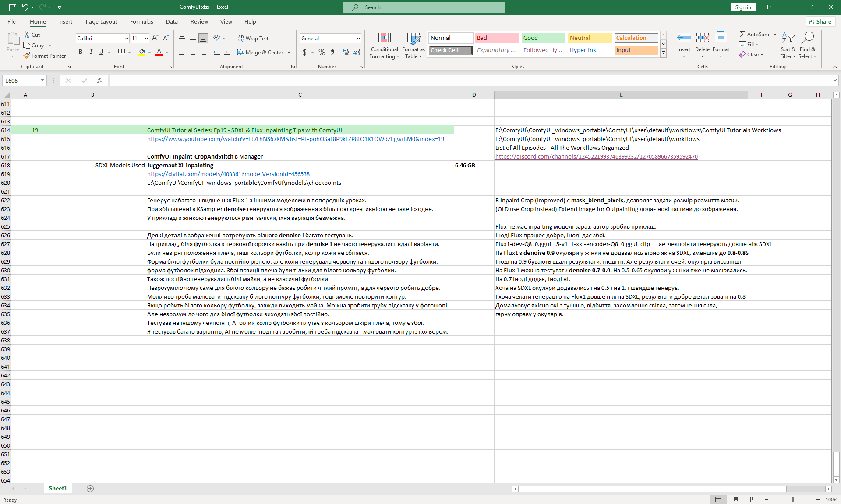Toggle Italic formatting
The width and height of the screenshot is (841, 504).
(x=91, y=52)
